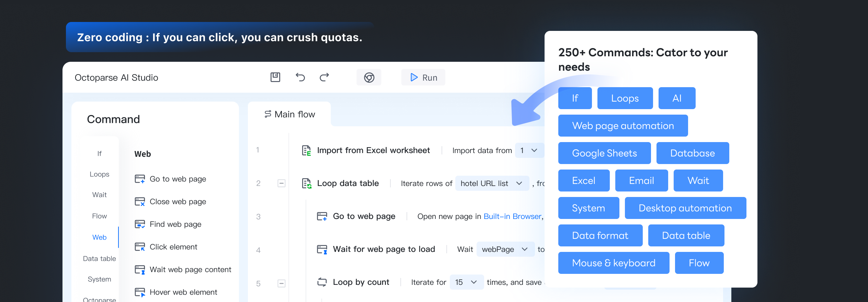Click the Loop data table step icon
The image size is (868, 302).
306,183
